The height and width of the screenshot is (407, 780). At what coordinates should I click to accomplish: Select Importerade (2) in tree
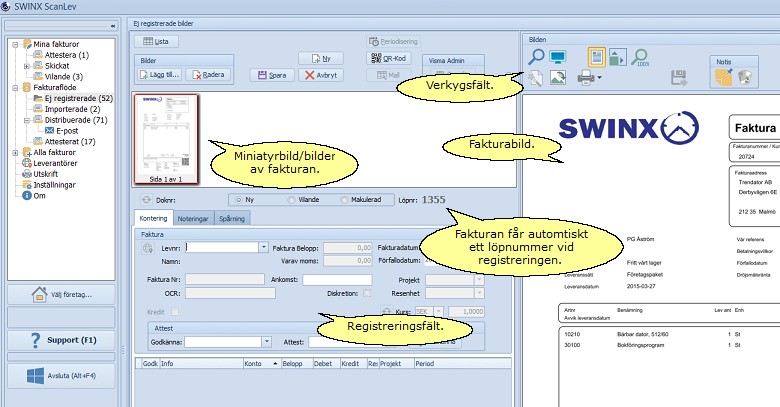[x=73, y=109]
